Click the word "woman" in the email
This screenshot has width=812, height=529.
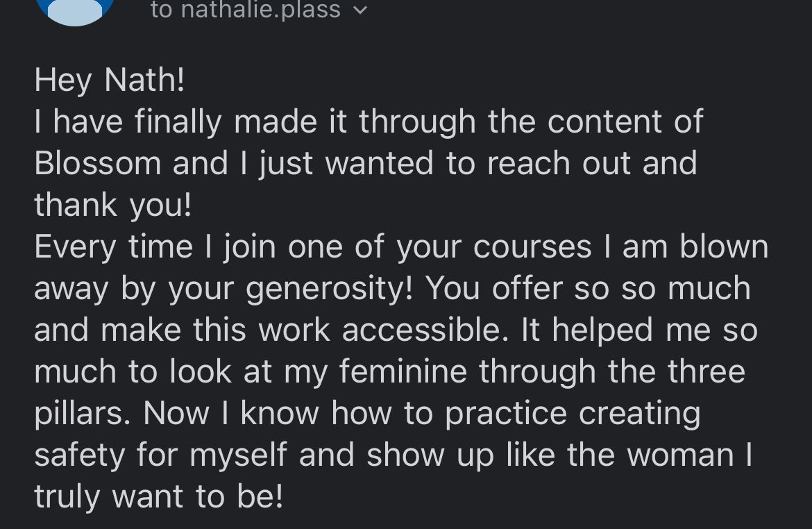tap(684, 455)
